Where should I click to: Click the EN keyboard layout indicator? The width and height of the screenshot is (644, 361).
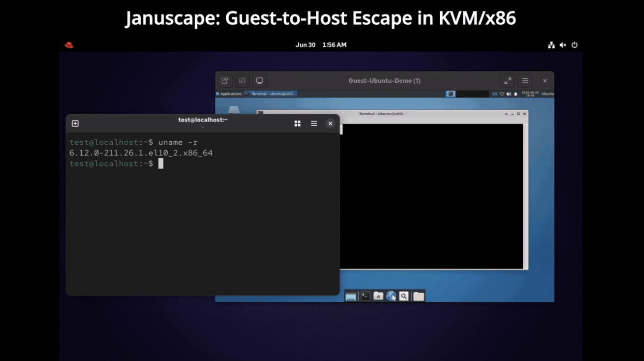[495, 94]
